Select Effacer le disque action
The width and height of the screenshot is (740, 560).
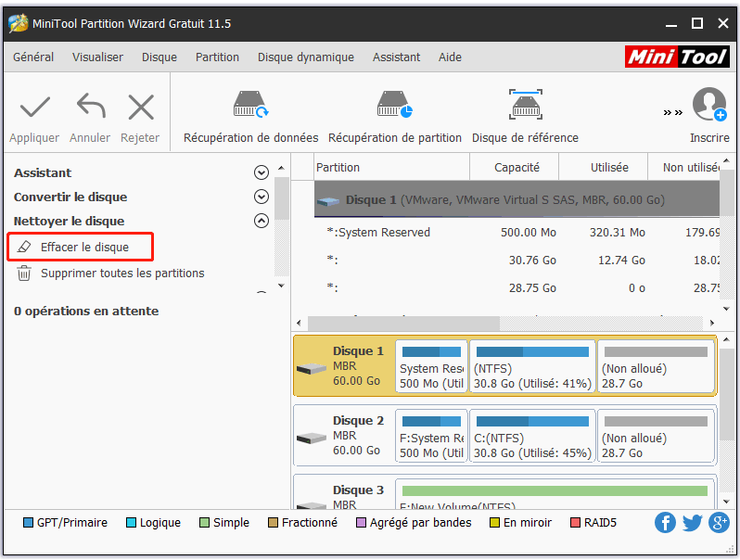tap(81, 247)
